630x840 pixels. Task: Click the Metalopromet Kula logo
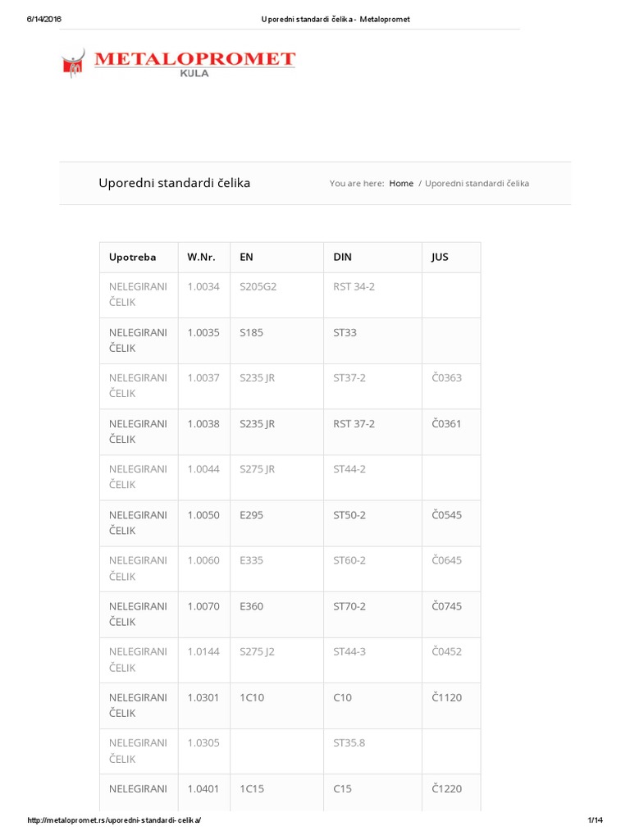pyautogui.click(x=178, y=63)
